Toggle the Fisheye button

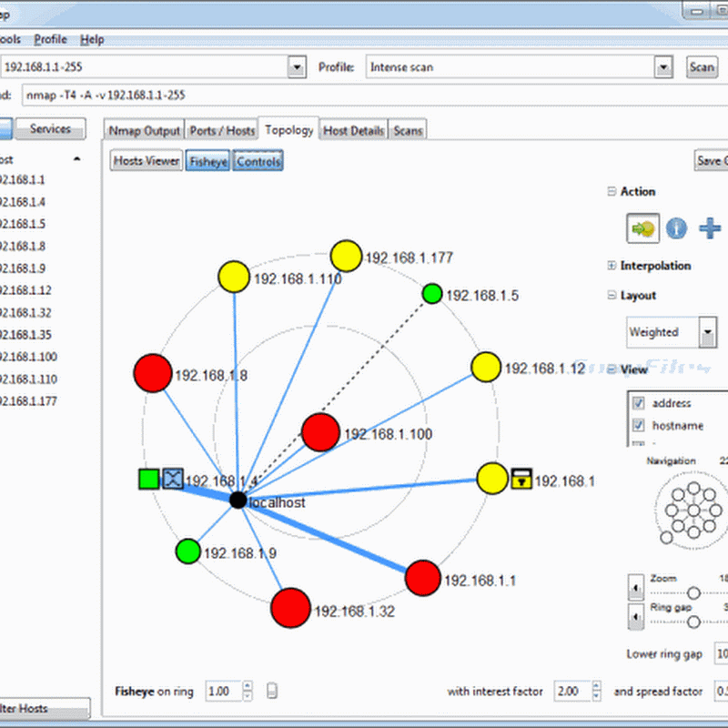click(208, 161)
